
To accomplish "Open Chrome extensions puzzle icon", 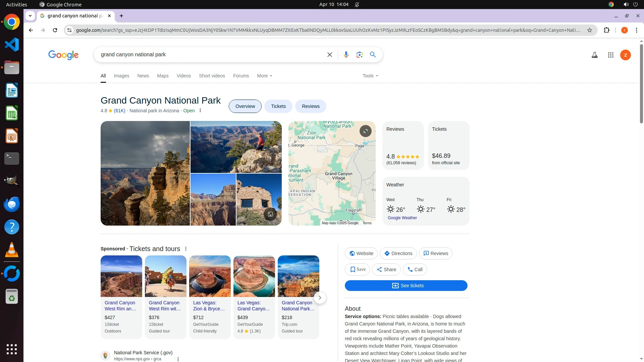I will tap(606, 30).
